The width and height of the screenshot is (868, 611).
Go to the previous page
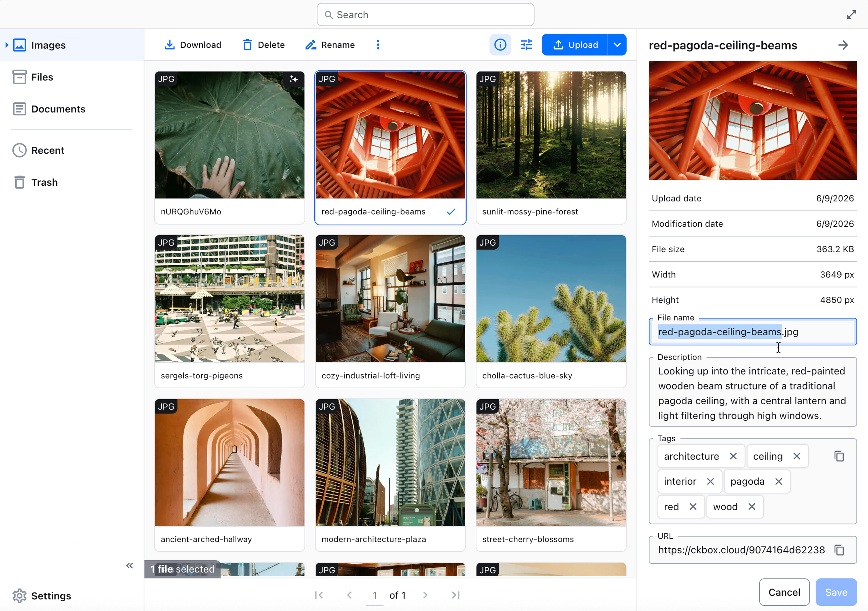point(350,595)
